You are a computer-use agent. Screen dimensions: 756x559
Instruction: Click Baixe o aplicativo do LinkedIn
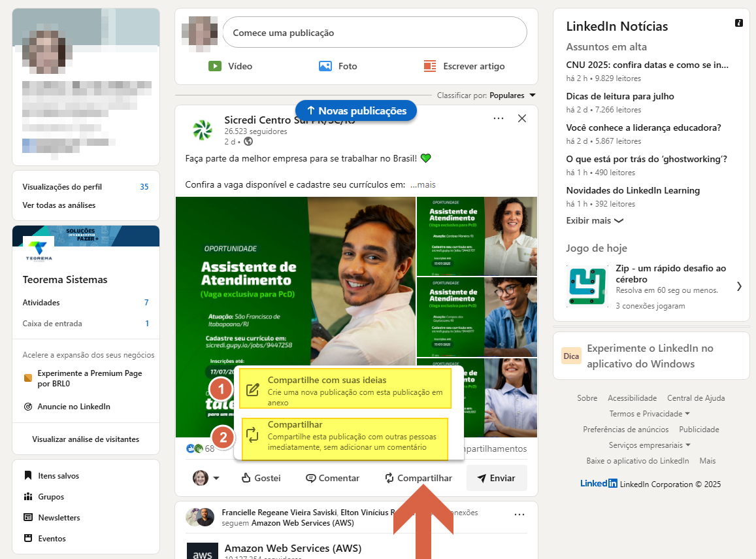[637, 461]
